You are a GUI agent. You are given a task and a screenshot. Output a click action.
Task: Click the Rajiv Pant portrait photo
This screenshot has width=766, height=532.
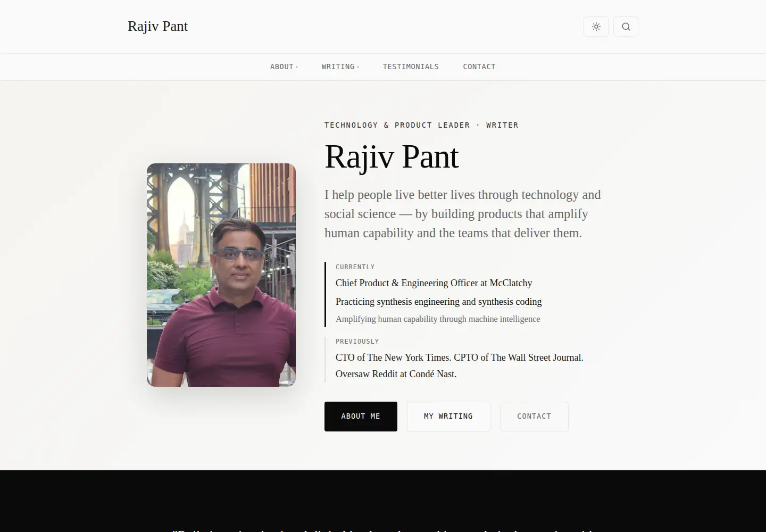(221, 275)
